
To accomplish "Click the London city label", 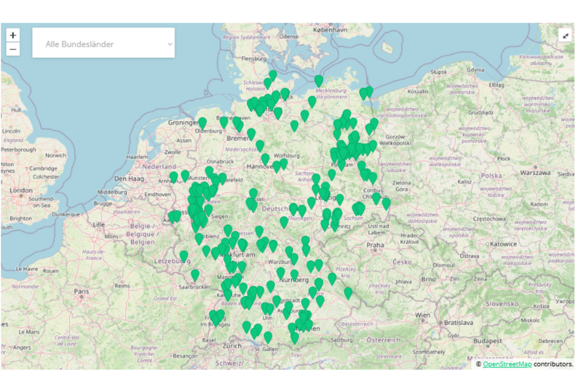I will point(21,190).
